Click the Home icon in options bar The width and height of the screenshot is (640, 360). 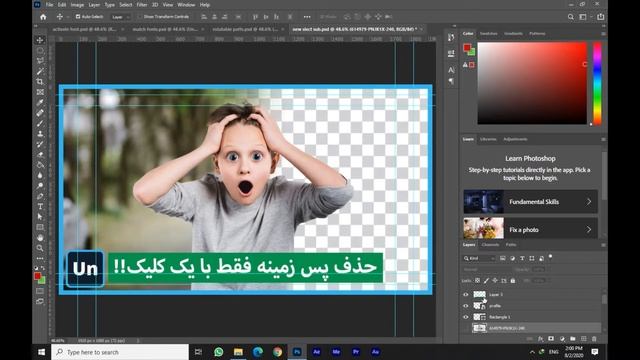[43, 17]
